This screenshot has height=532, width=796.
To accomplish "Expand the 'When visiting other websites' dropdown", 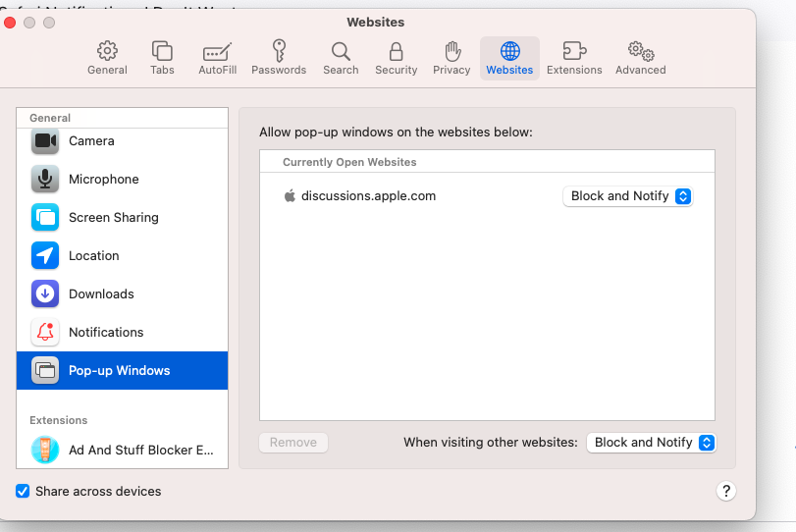I will 651,443.
